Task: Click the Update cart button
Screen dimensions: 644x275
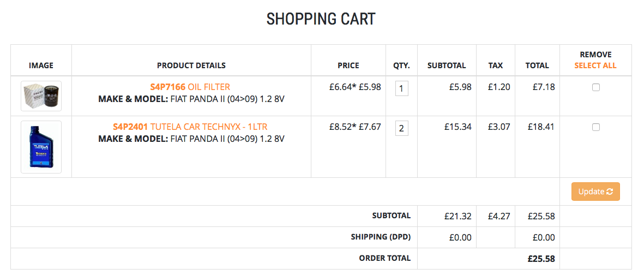Action: 595,192
